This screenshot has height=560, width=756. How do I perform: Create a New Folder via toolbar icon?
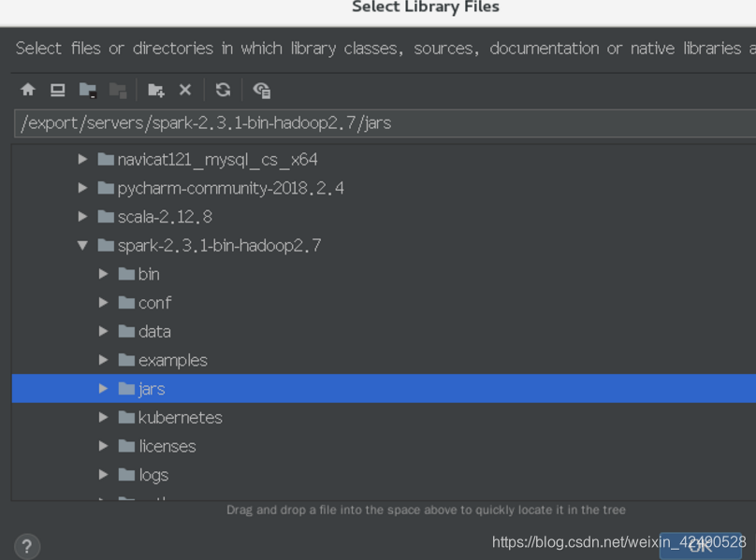(155, 90)
